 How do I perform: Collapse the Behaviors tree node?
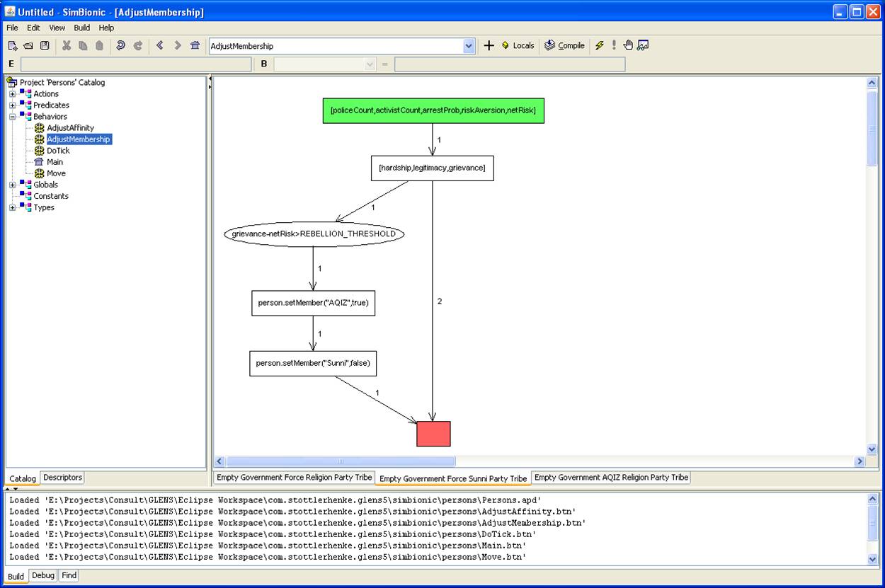[12, 117]
